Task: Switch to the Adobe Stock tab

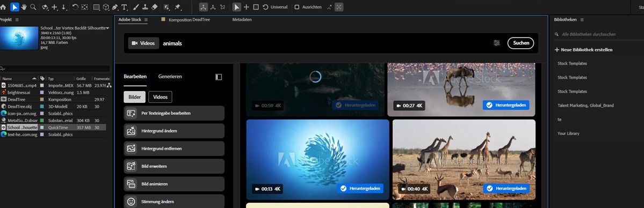Action: click(x=130, y=20)
